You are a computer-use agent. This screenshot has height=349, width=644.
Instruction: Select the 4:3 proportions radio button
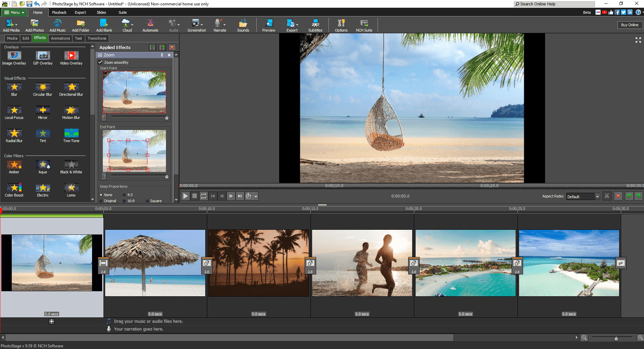coord(124,195)
